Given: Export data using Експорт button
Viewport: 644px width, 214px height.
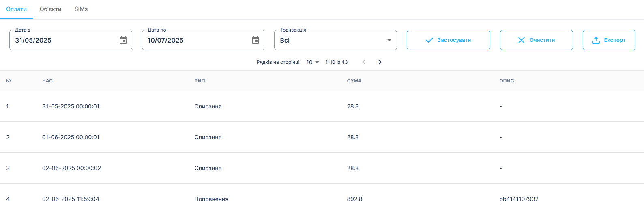Looking at the screenshot, I should [609, 40].
